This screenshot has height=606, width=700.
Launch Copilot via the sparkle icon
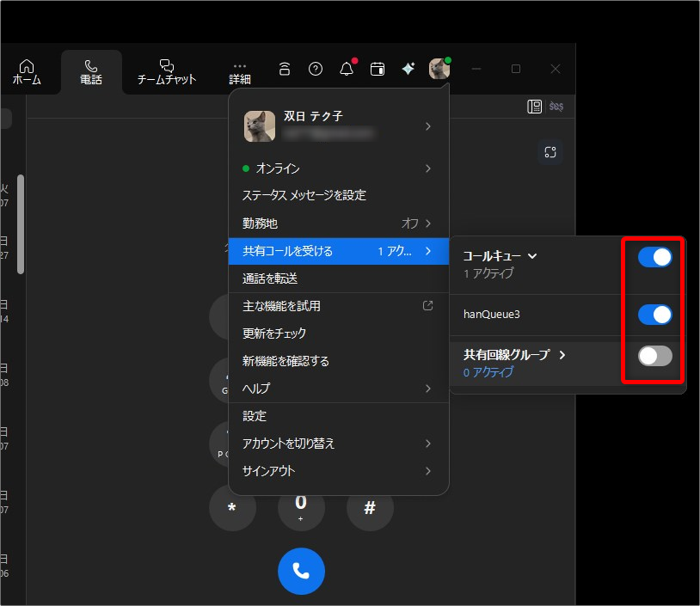(x=408, y=69)
